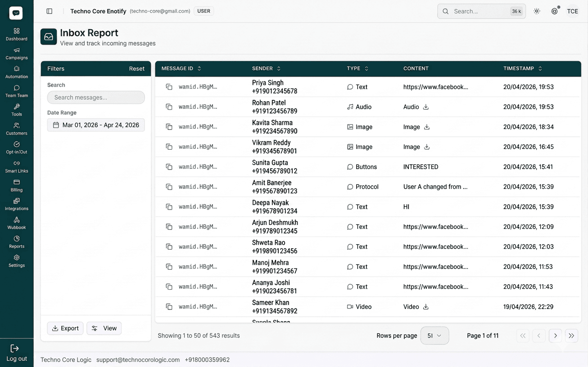The width and height of the screenshot is (588, 367).
Task: Jump to the last page arrow
Action: click(x=571, y=336)
